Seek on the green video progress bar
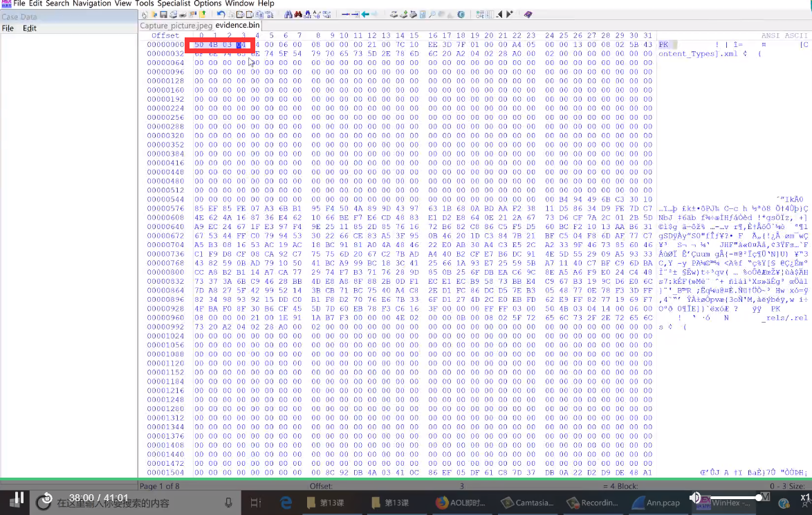812x515 pixels. tap(406, 479)
